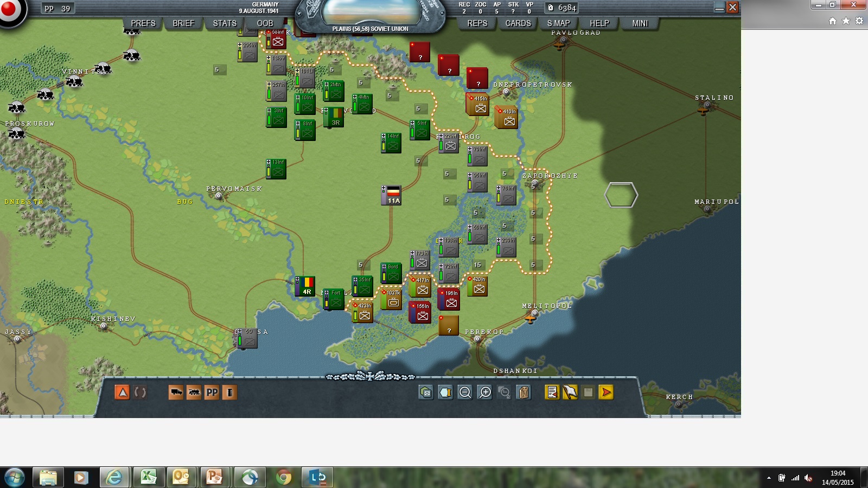This screenshot has height=488, width=868.
Task: Click the Pervomaisk city marker
Action: [x=219, y=196]
